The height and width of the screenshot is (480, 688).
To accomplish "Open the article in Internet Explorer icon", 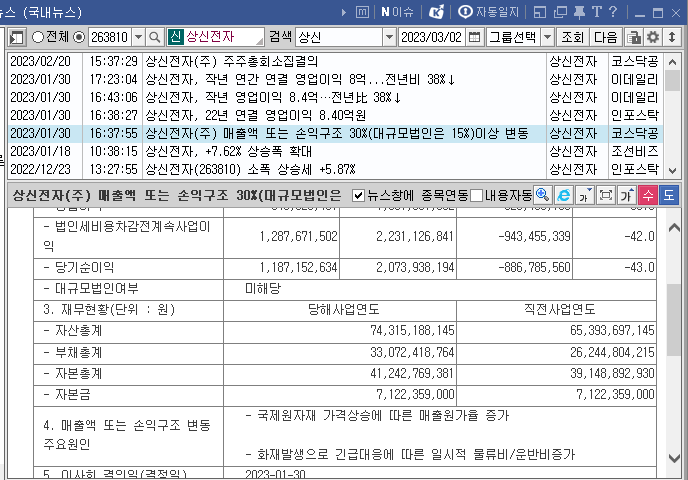I will pyautogui.click(x=563, y=195).
